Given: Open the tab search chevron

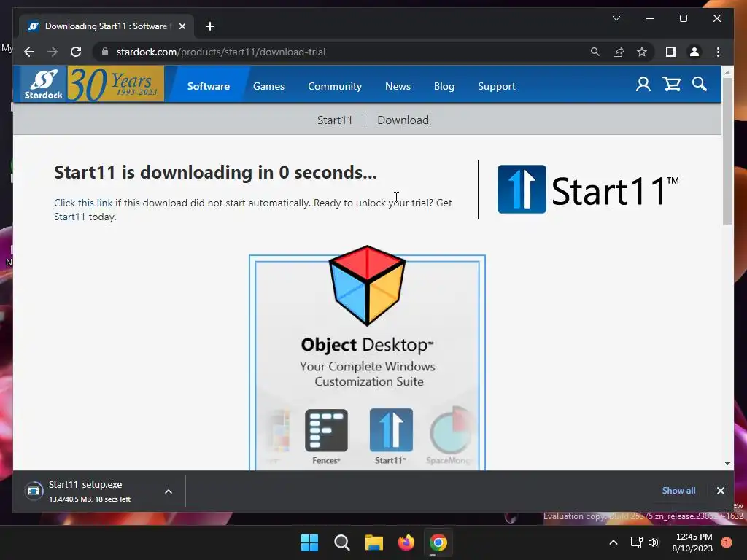Looking at the screenshot, I should coord(616,18).
